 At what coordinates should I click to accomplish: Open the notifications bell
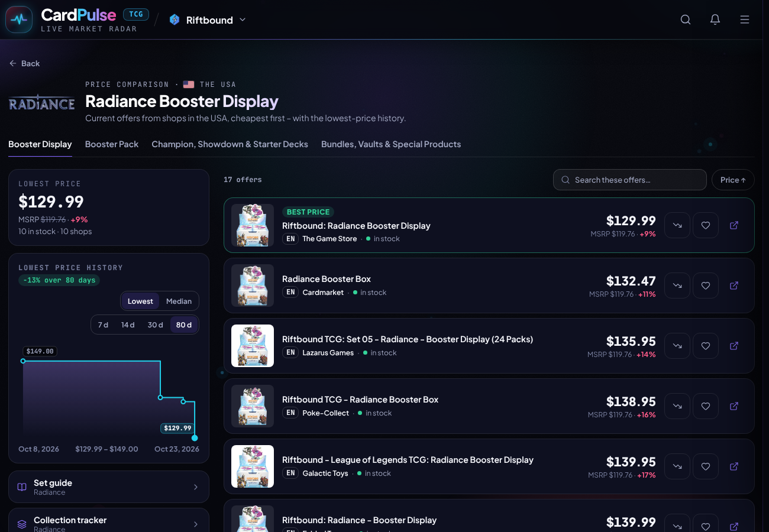pos(715,20)
